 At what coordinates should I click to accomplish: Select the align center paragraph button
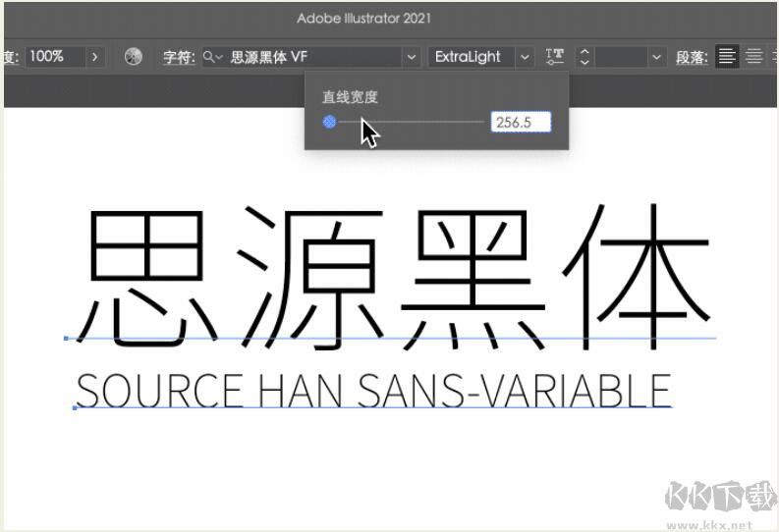pyautogui.click(x=753, y=57)
